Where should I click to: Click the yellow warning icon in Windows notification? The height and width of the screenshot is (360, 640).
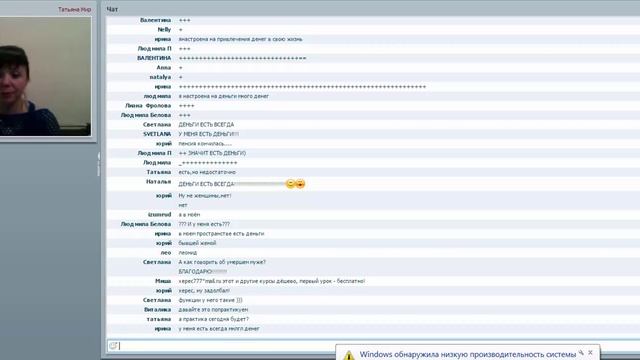349,355
